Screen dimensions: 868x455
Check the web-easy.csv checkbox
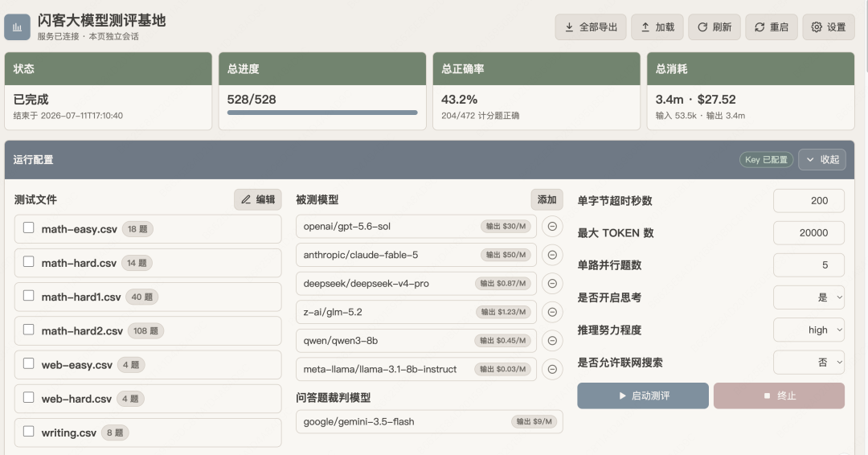29,363
